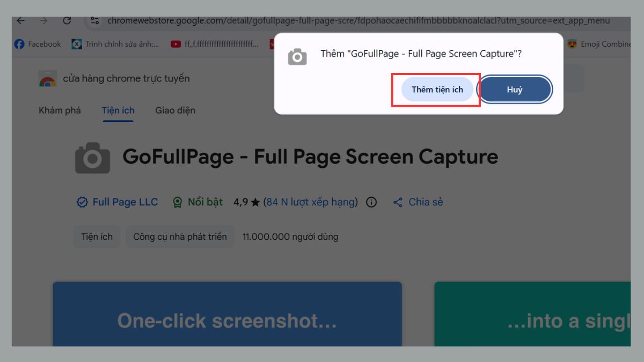Click the Chia sẻ share icon

[398, 202]
